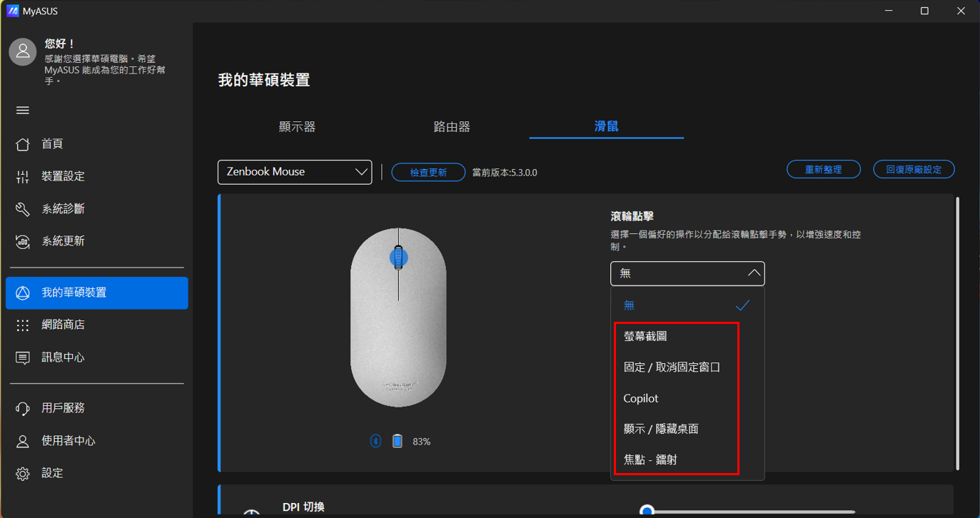Switch to the 滑鼠 tab
This screenshot has width=980, height=518.
click(607, 126)
